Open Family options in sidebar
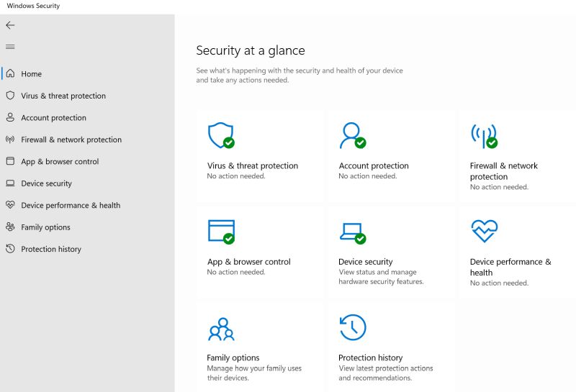The height and width of the screenshot is (392, 576). (87, 227)
